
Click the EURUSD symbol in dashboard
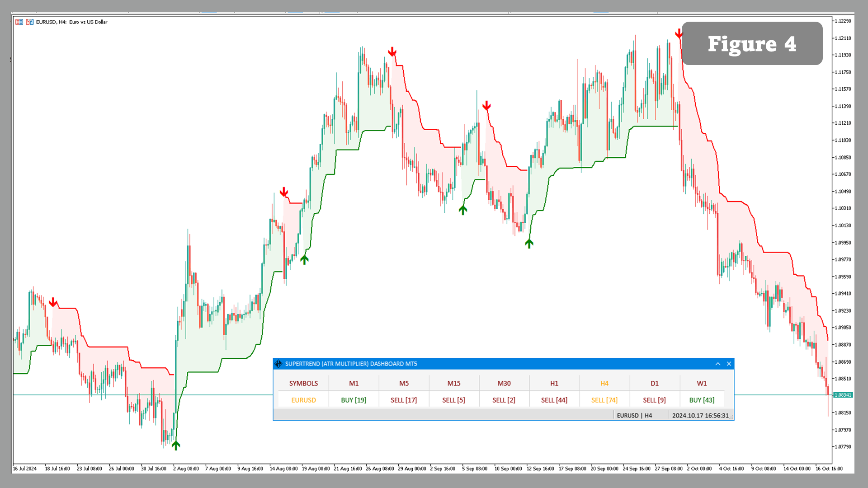(303, 400)
